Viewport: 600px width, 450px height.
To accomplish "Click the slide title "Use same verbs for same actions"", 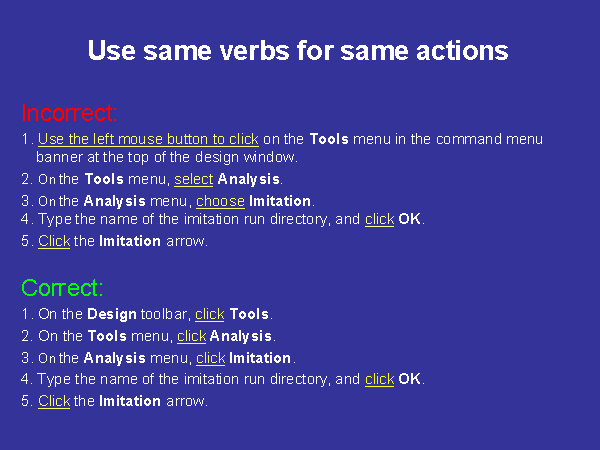I will (x=298, y=51).
